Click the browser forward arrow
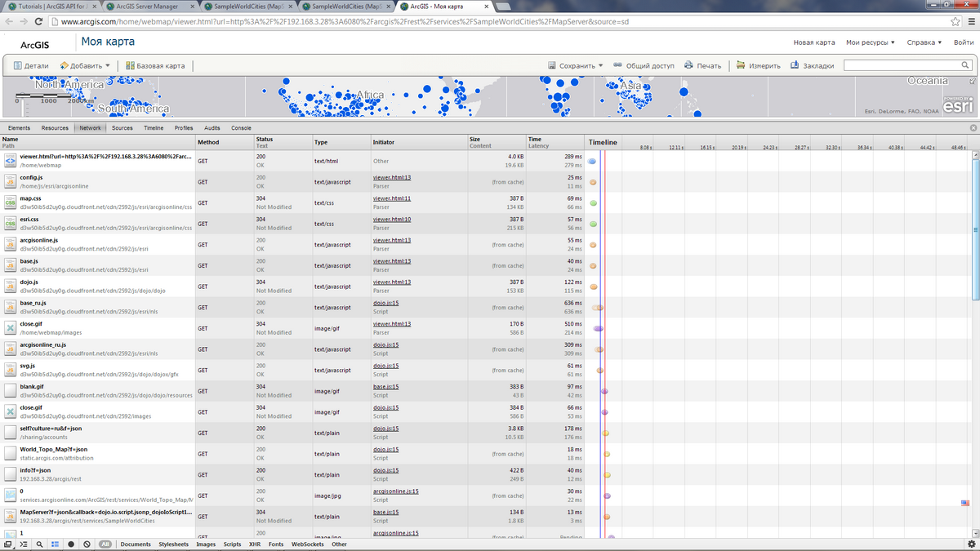The width and height of the screenshot is (980, 551). tap(25, 21)
